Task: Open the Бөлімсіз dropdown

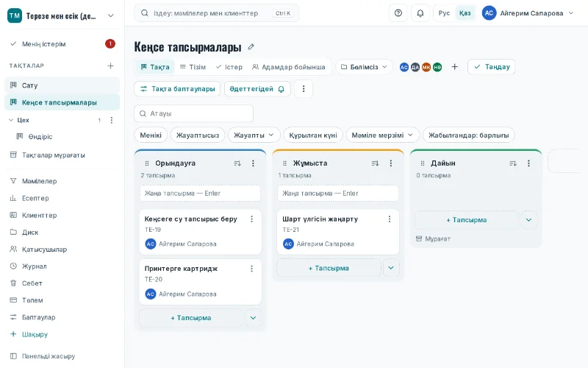Action: pos(364,67)
